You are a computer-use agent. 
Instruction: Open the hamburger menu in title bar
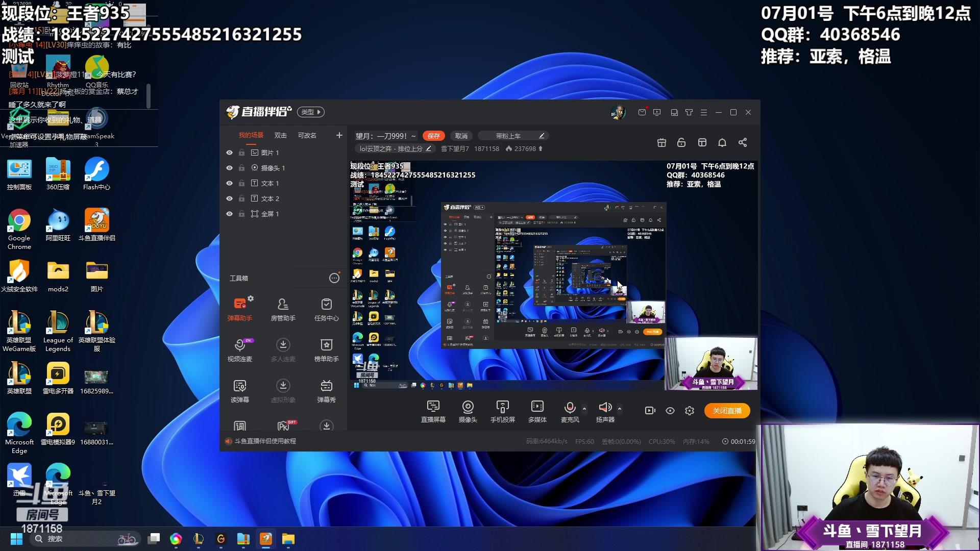point(704,112)
